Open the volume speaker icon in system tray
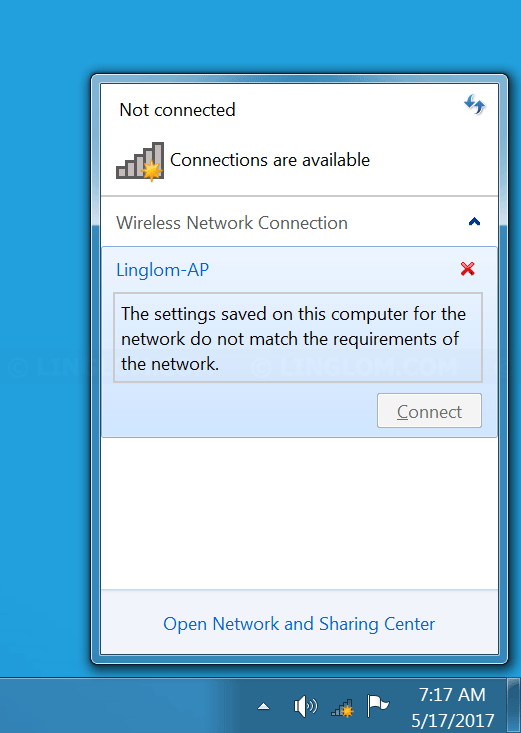The width and height of the screenshot is (521, 733). point(305,706)
